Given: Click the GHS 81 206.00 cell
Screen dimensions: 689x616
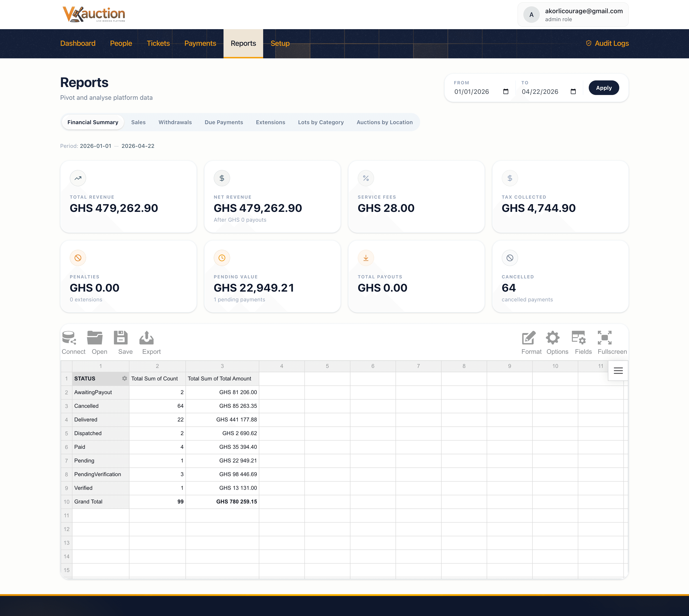Looking at the screenshot, I should click(222, 392).
